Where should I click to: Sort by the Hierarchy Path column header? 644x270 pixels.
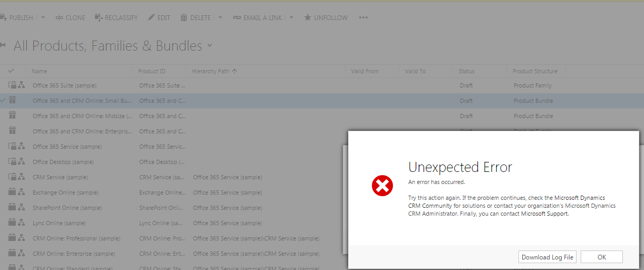[x=211, y=71]
